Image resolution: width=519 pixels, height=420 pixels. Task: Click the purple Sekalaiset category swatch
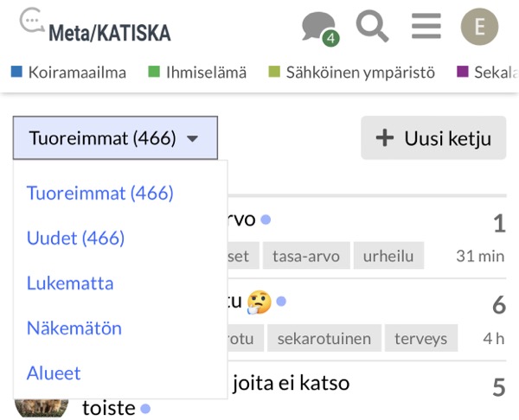tap(462, 72)
